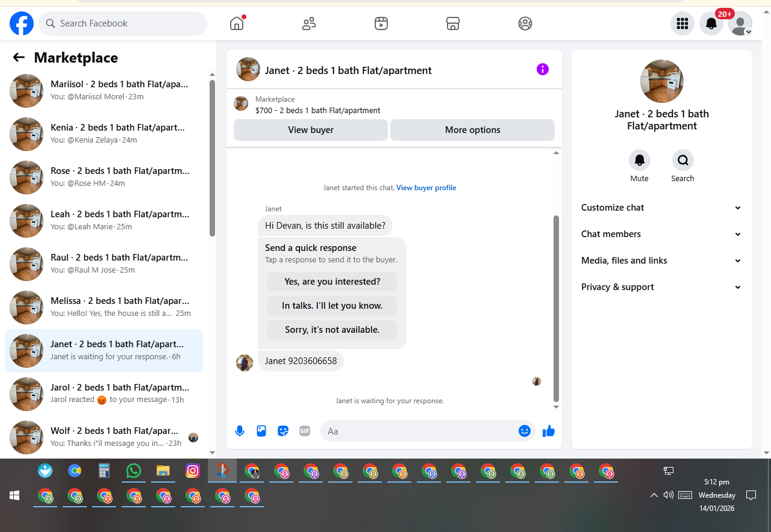Click the '$700 - 2 beds 1 bath Flat/apartment' text
The width and height of the screenshot is (771, 532).
point(318,111)
